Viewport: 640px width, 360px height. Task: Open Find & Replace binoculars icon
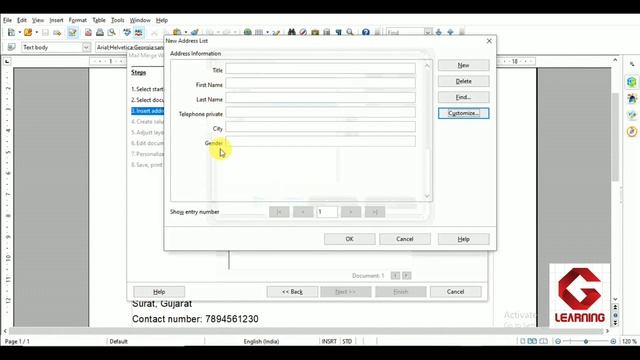[291, 32]
